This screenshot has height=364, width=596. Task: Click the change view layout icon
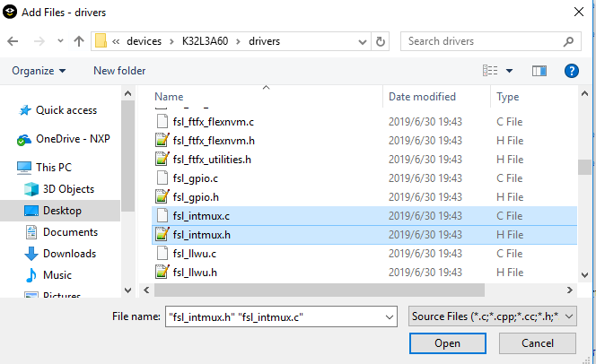(x=491, y=70)
